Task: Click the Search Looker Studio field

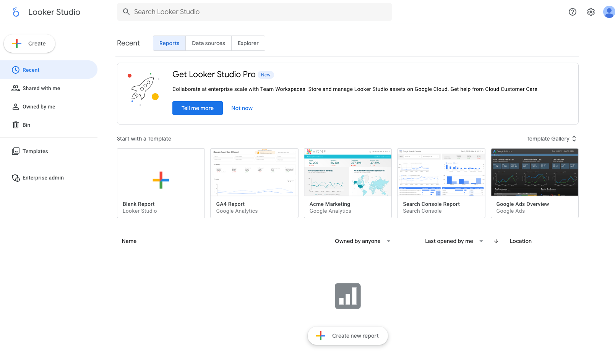Action: pyautogui.click(x=255, y=12)
